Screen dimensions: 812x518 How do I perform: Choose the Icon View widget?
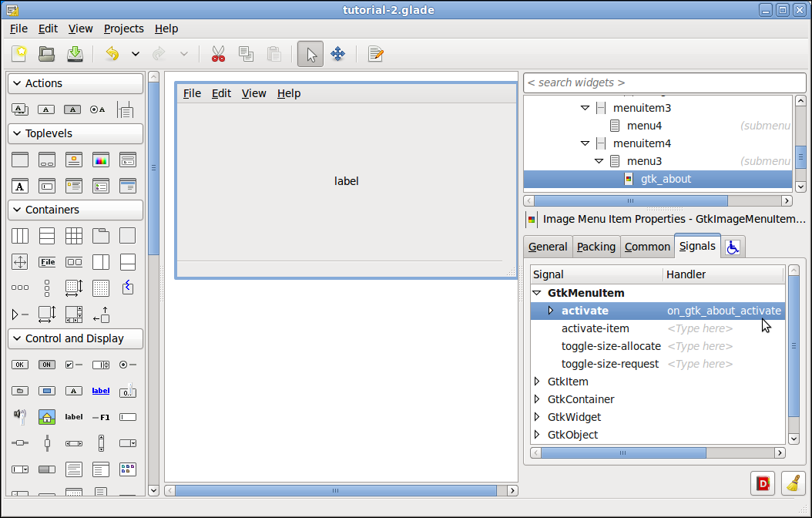tap(128, 469)
